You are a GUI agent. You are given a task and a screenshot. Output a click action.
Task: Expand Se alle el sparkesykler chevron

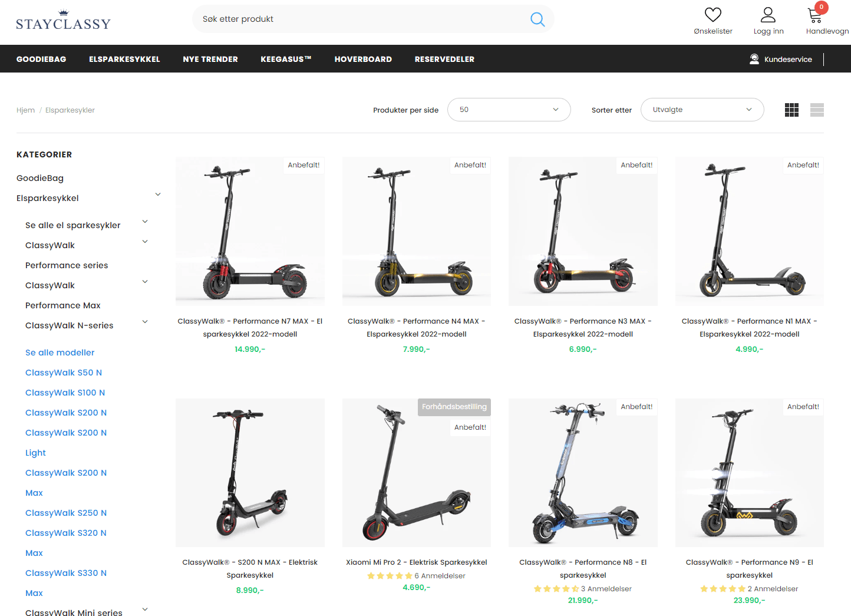tap(145, 222)
